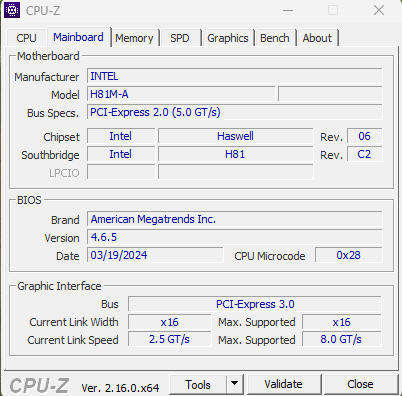The image size is (402, 396).
Task: Click the Chipset revision value 06
Action: click(x=364, y=136)
